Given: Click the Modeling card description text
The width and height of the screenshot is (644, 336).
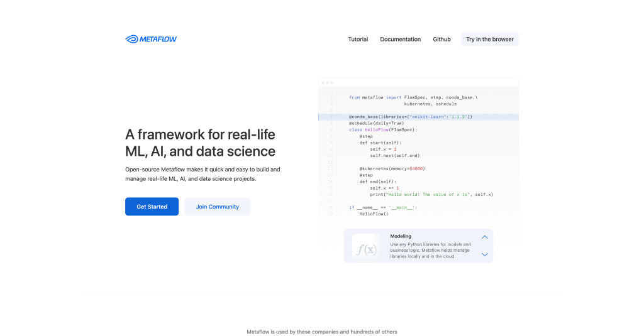Looking at the screenshot, I should [x=431, y=250].
